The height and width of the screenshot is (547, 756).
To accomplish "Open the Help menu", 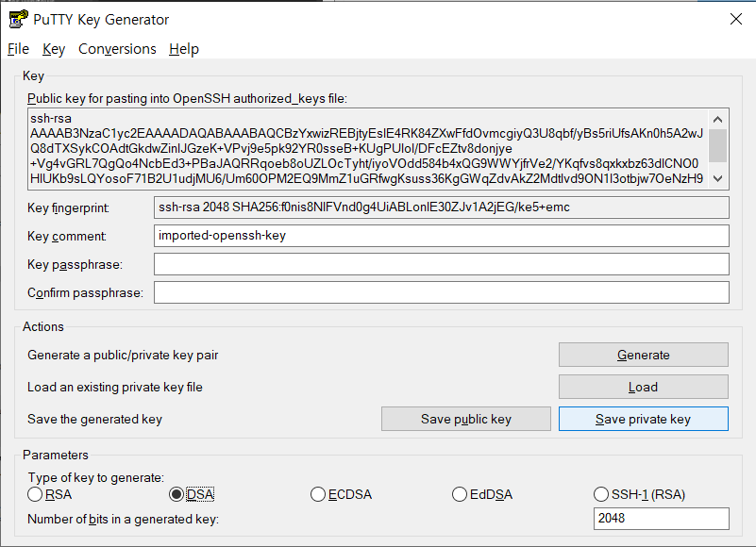I will (x=184, y=49).
